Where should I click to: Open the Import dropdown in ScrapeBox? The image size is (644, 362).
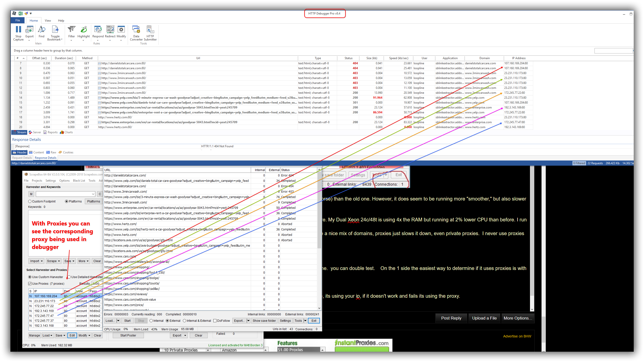tap(36, 261)
